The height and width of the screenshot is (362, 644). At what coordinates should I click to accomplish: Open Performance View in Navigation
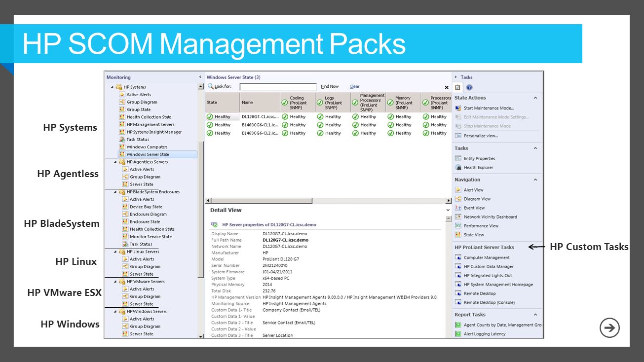[x=481, y=226]
